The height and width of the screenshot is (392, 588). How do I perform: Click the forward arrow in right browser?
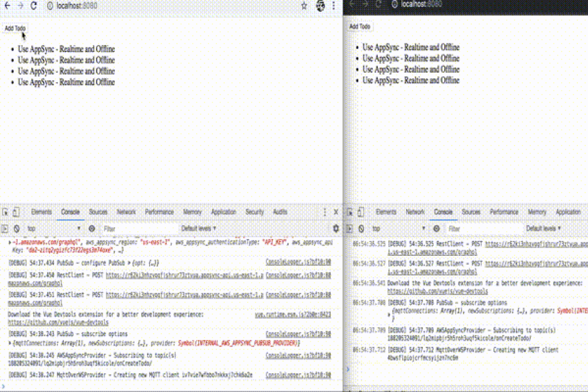point(365,4)
